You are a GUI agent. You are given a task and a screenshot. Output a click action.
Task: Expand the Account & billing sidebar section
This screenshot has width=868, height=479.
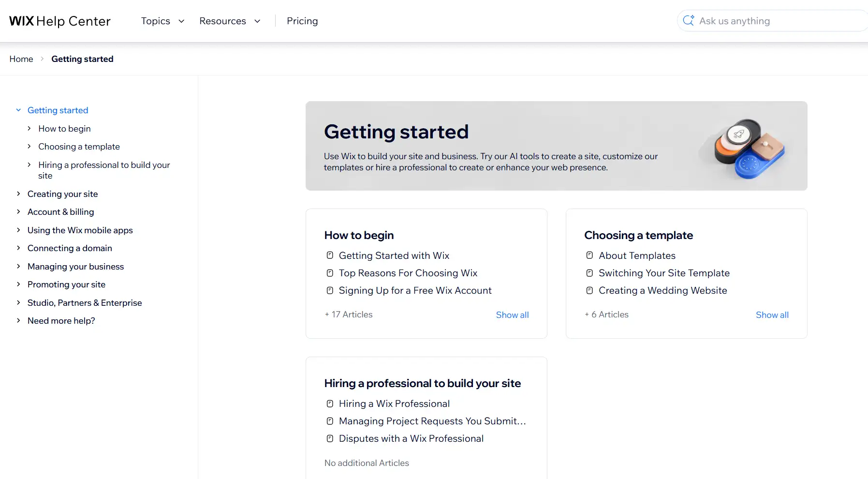click(18, 212)
